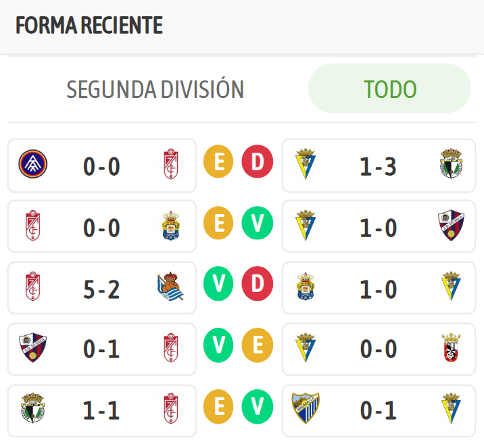This screenshot has width=484, height=448.
Task: Click the Málaga crest
Action: click(x=306, y=408)
